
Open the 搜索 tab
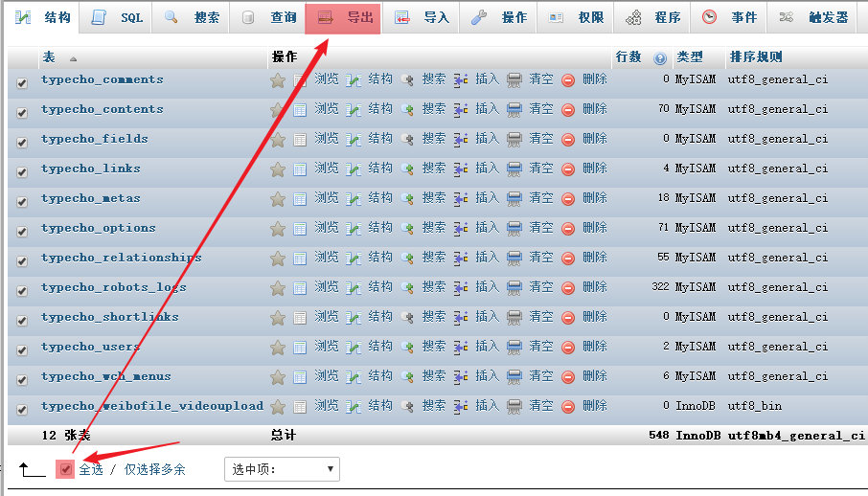[x=192, y=17]
